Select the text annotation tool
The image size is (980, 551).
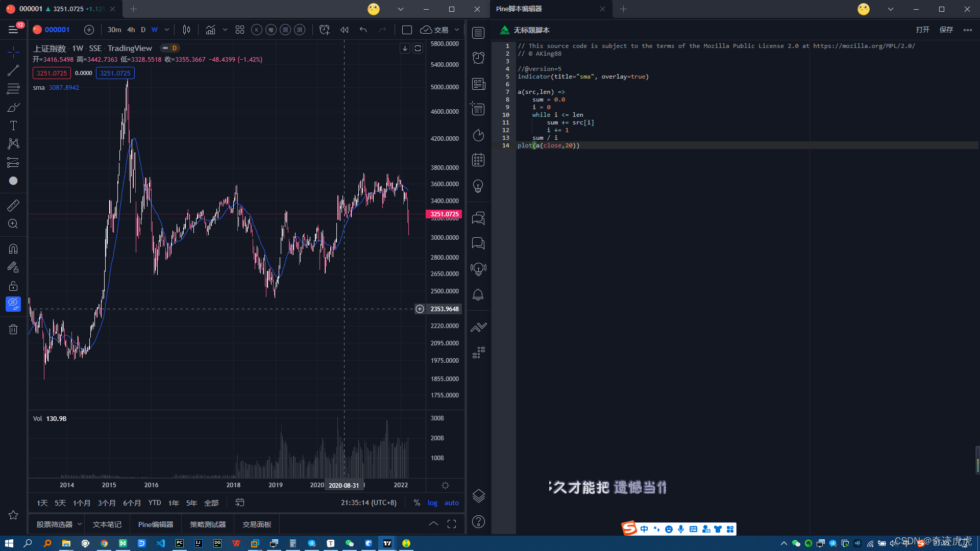(x=13, y=126)
